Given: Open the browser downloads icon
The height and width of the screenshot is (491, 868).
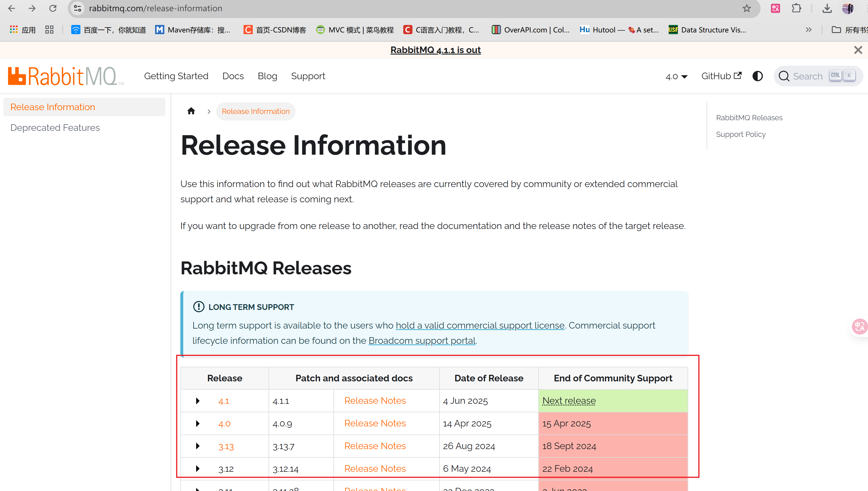Looking at the screenshot, I should click(827, 8).
